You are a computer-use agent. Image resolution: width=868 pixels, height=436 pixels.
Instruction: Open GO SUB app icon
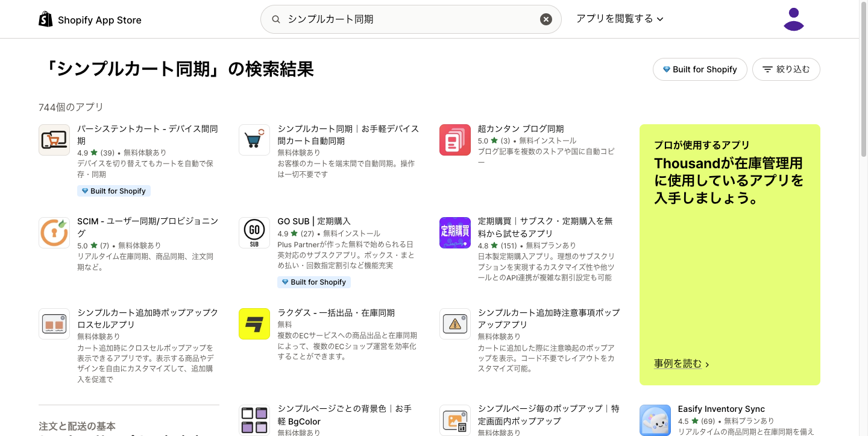coord(254,233)
